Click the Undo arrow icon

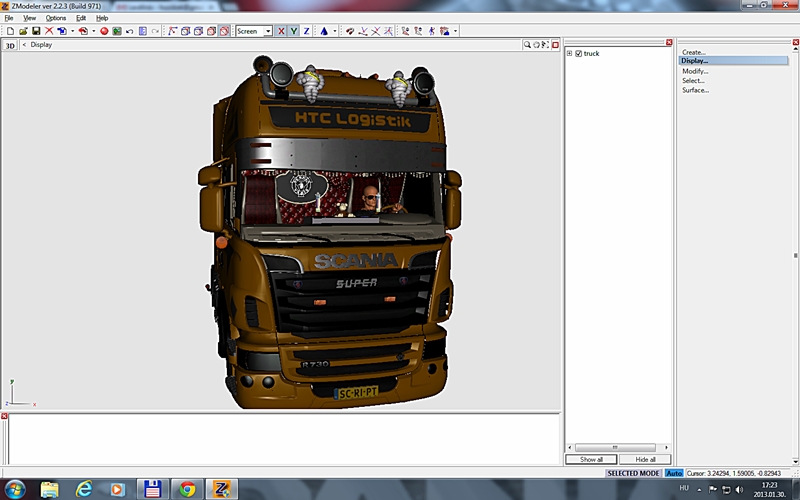pos(129,31)
